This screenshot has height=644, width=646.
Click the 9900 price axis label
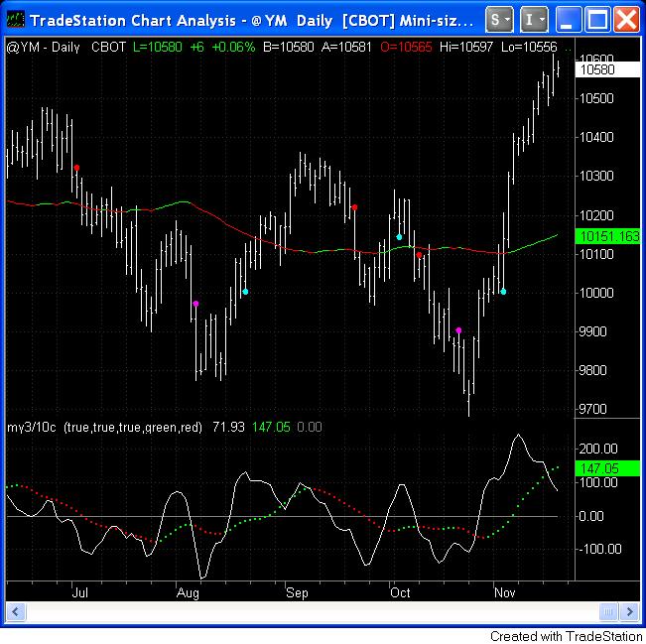pos(592,331)
